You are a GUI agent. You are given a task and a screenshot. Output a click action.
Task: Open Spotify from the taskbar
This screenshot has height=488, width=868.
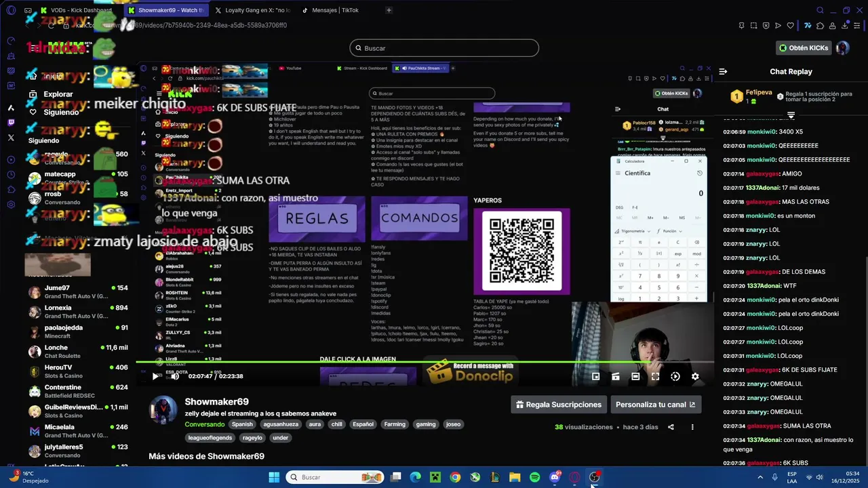tap(535, 477)
